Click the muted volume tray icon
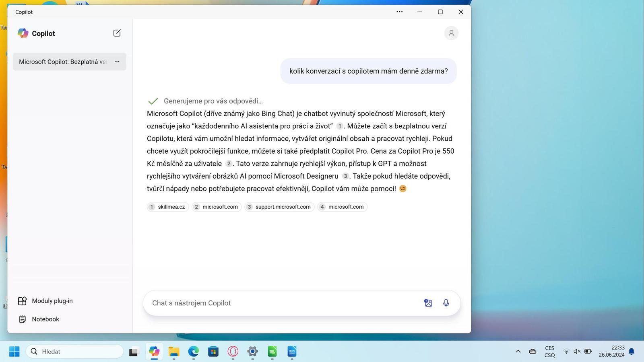This screenshot has width=644, height=362. point(577,352)
